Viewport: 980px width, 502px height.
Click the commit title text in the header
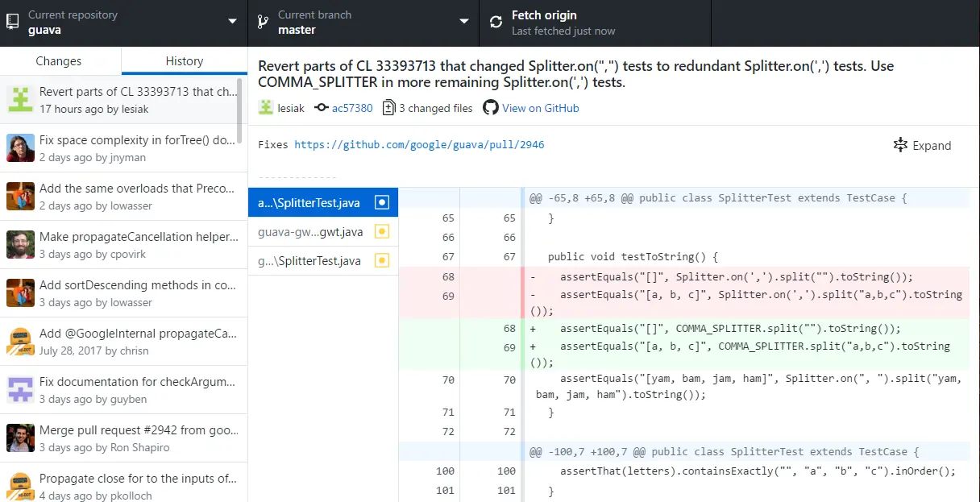coord(575,74)
